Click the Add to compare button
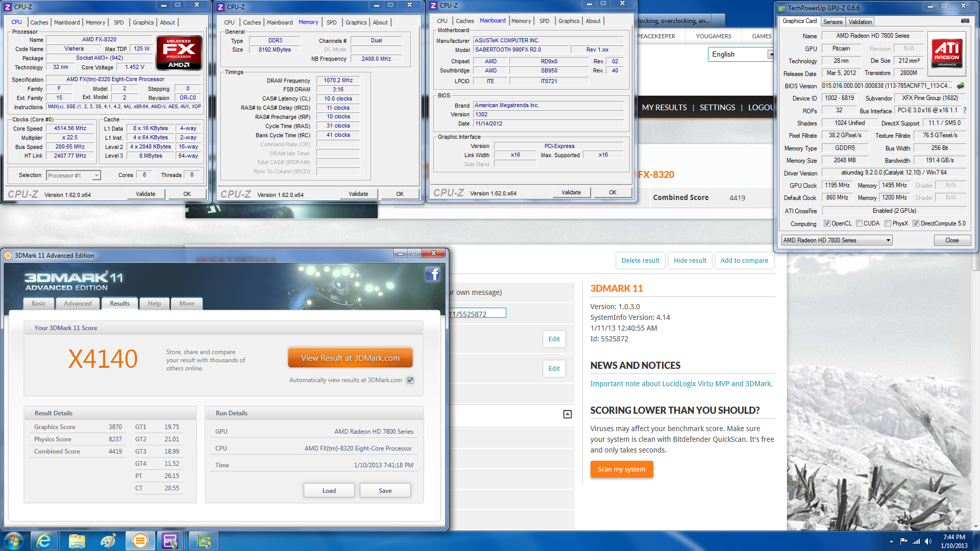 point(744,260)
